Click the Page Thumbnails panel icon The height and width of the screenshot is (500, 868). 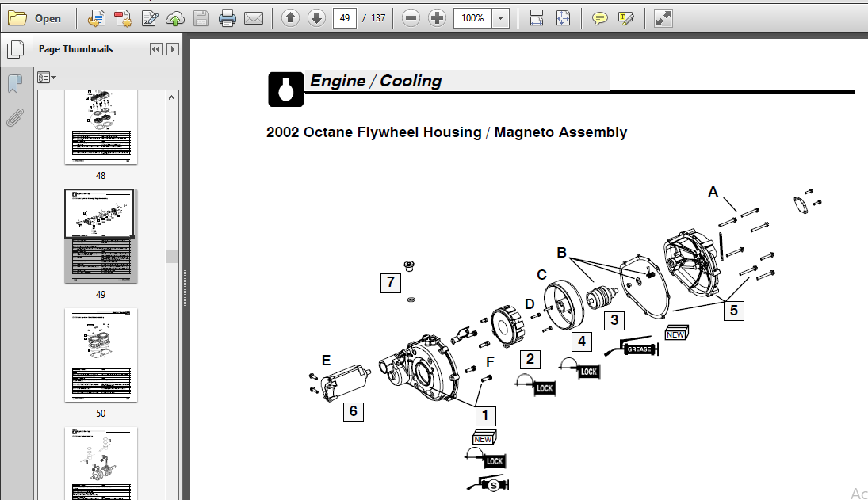tap(16, 49)
